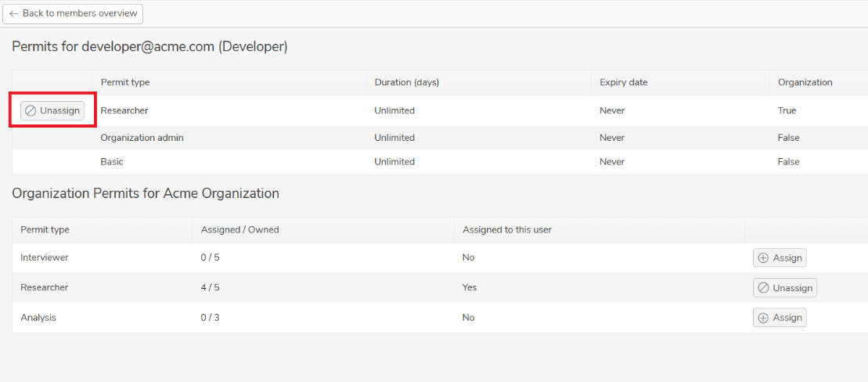Screen dimensions: 868x382
Task: Select the Duration (days) column header
Action: (407, 82)
